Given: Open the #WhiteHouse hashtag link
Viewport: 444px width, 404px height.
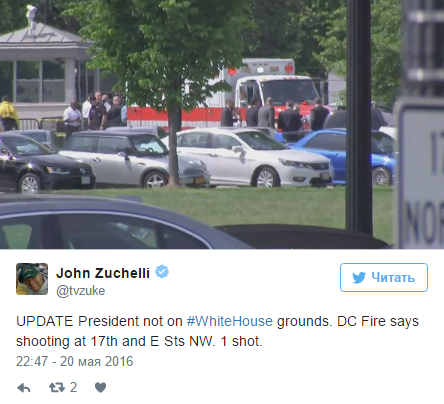Looking at the screenshot, I should pos(230,321).
